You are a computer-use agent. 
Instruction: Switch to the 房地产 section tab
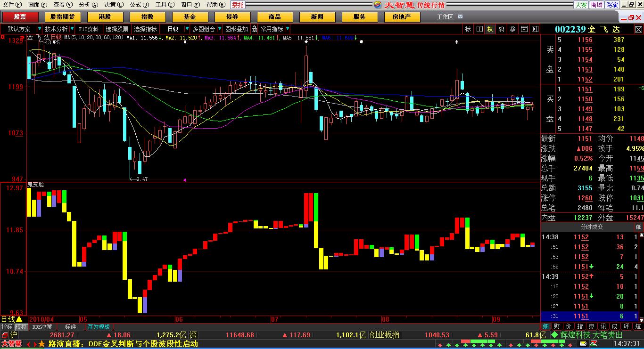(x=402, y=17)
